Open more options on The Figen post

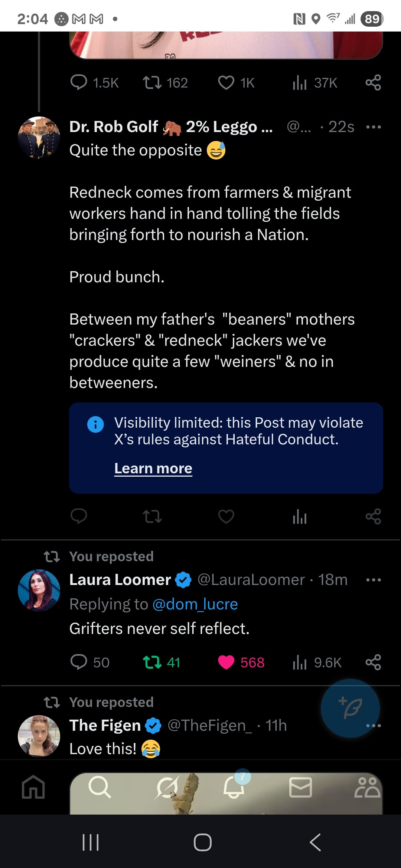click(x=373, y=726)
